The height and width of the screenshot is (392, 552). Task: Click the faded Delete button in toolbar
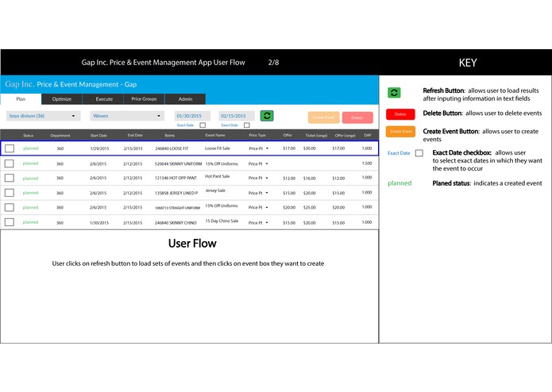[357, 117]
